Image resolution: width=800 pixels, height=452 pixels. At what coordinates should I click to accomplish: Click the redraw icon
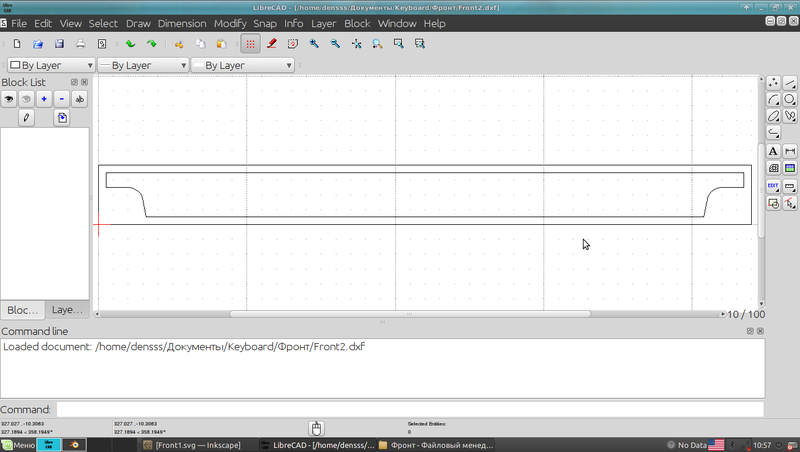pyautogui.click(x=293, y=44)
